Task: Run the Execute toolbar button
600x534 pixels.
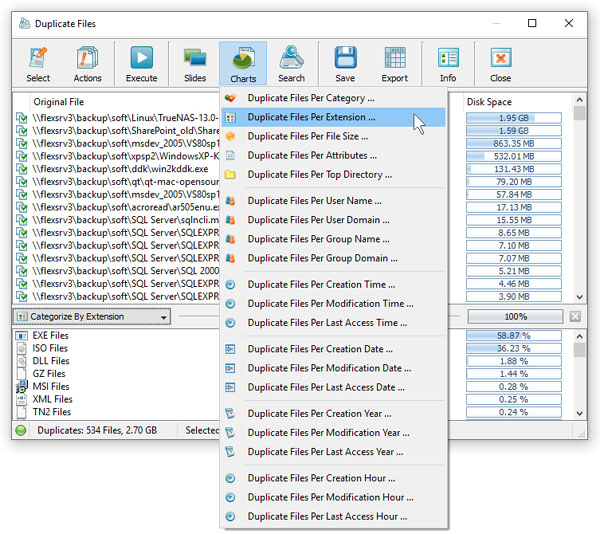Action: pyautogui.click(x=142, y=64)
